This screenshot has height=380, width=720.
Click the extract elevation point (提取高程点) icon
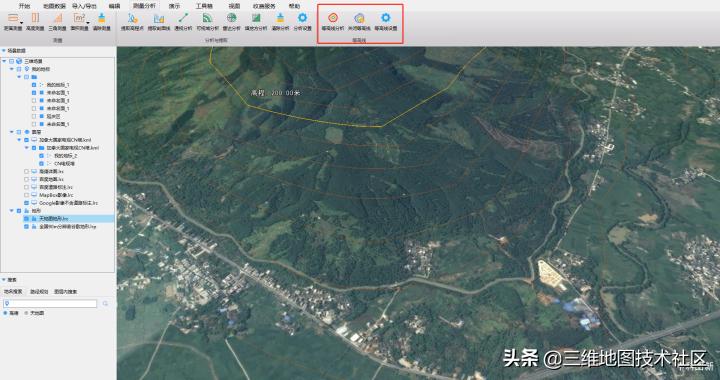point(133,18)
